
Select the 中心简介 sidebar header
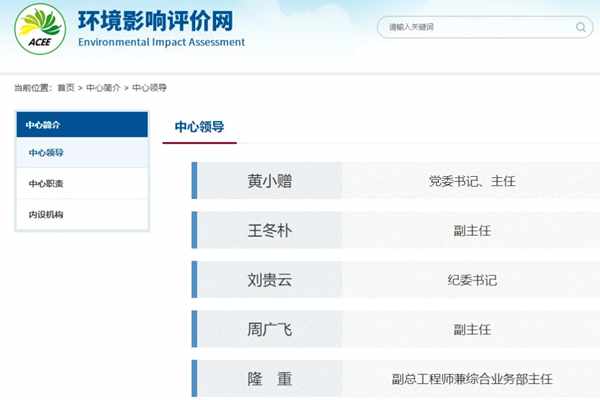82,125
